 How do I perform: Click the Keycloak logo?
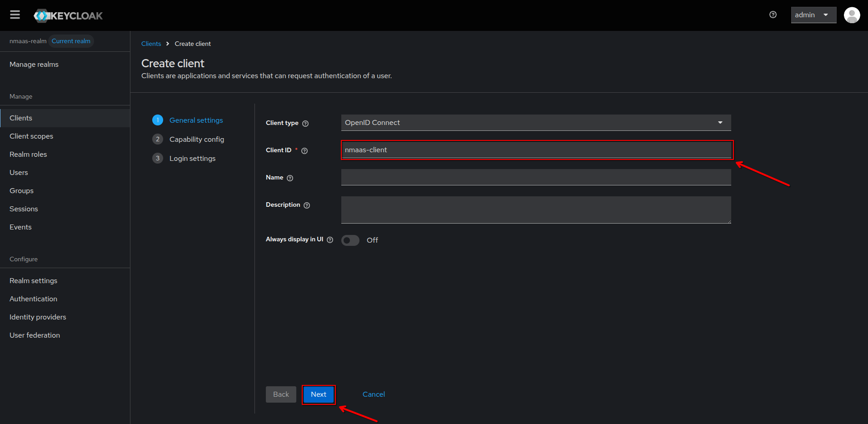pos(68,16)
